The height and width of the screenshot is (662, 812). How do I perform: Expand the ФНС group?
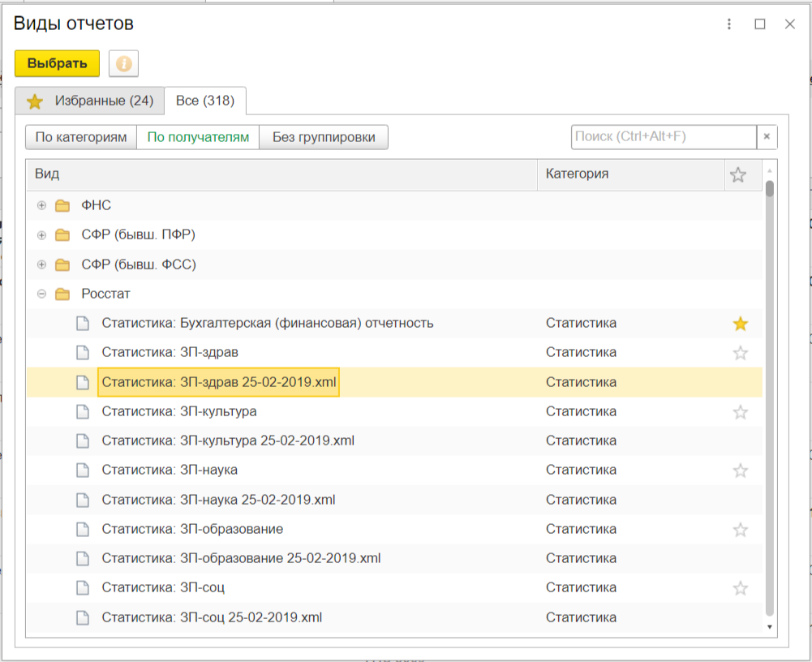pyautogui.click(x=42, y=206)
